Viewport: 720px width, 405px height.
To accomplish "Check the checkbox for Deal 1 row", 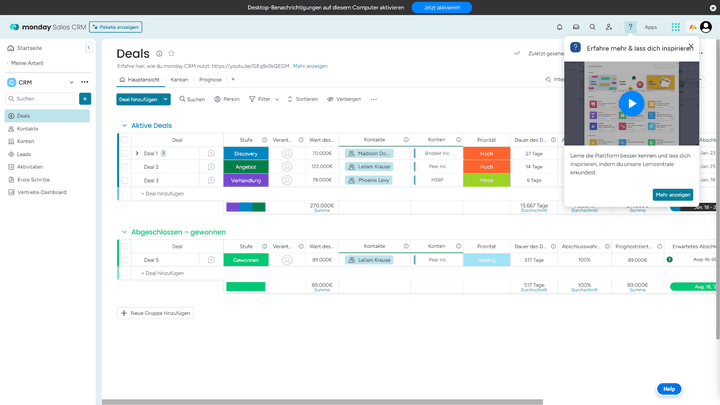I will [126, 153].
